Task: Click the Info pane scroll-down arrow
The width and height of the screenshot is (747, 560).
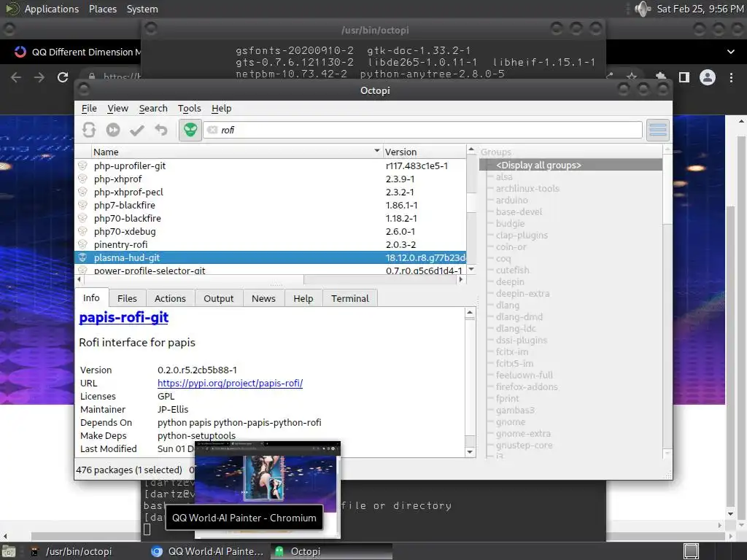Action: pos(470,452)
